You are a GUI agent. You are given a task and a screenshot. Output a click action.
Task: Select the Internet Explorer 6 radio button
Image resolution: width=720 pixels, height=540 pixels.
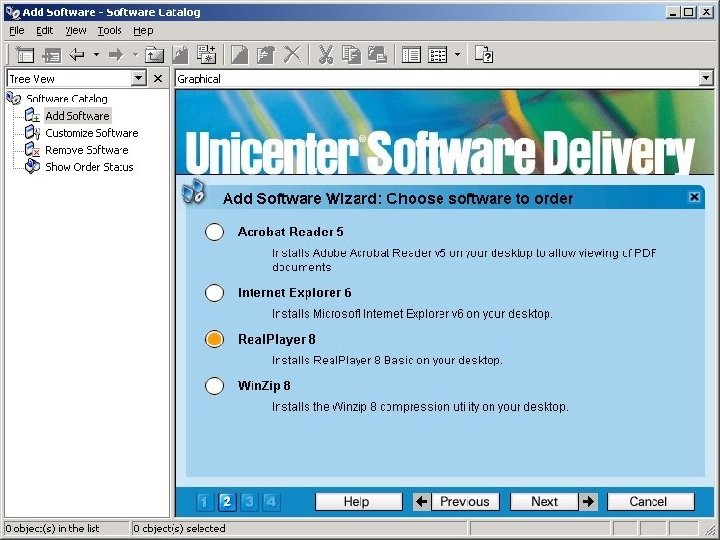pyautogui.click(x=214, y=293)
